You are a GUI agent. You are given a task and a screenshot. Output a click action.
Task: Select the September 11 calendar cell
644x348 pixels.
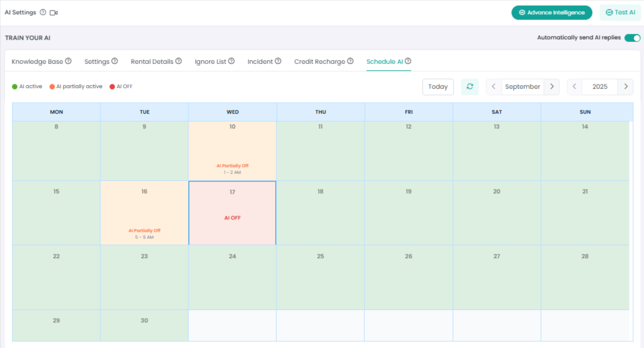321,151
